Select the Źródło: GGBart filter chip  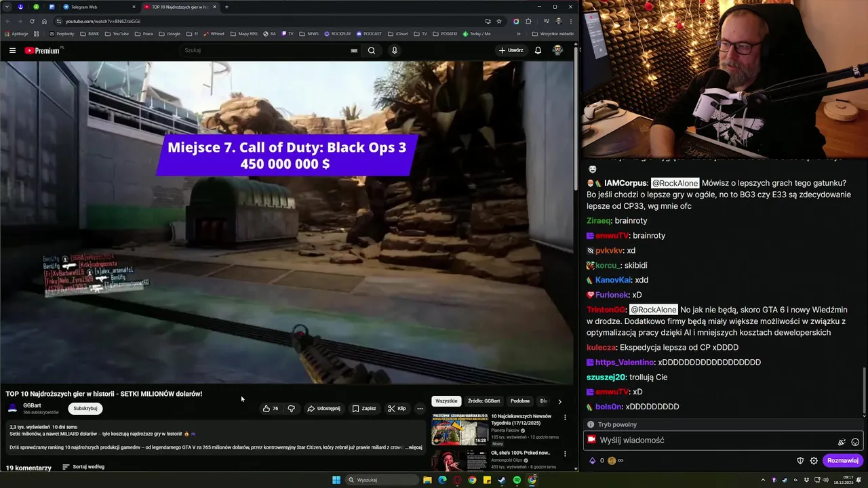[484, 401]
